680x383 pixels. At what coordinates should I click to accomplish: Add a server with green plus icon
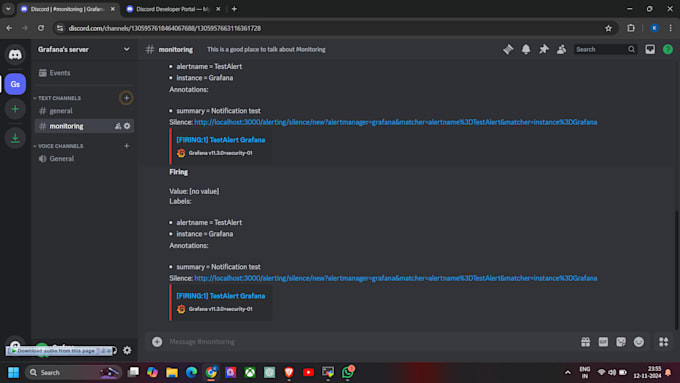15,109
